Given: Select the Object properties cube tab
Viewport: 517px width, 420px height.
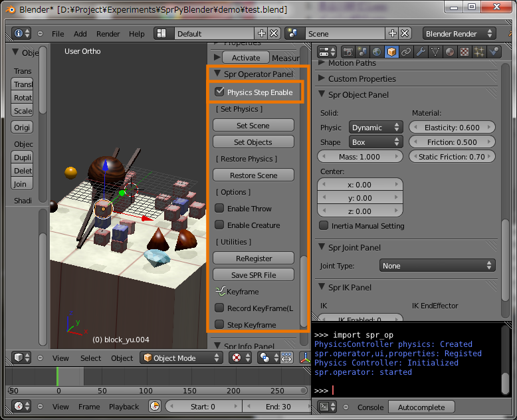Looking at the screenshot, I should tap(391, 52).
